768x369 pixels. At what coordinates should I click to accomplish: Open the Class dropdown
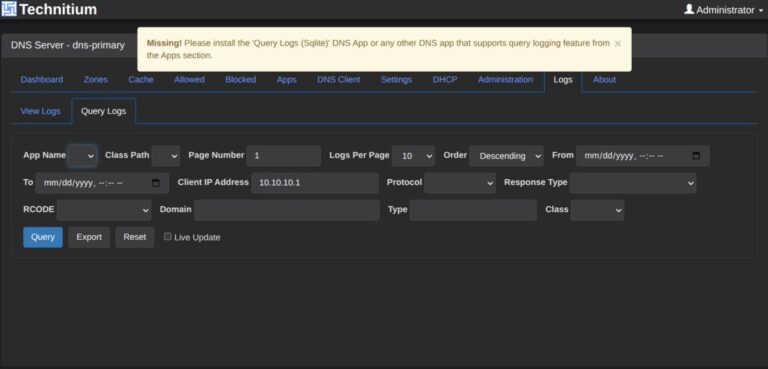tap(598, 210)
